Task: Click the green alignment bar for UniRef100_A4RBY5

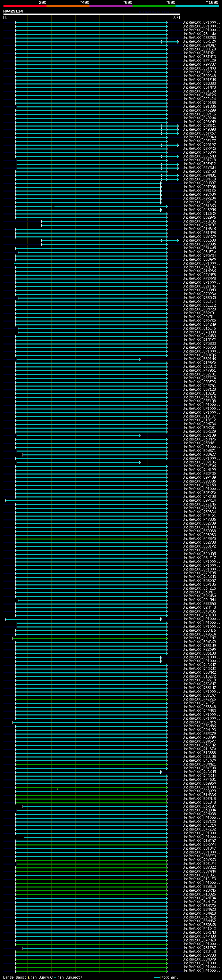Action: [91, 539]
